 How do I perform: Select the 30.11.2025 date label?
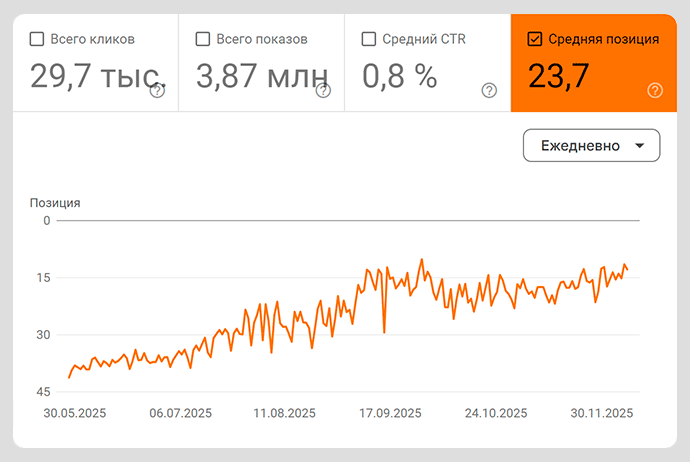tap(602, 412)
